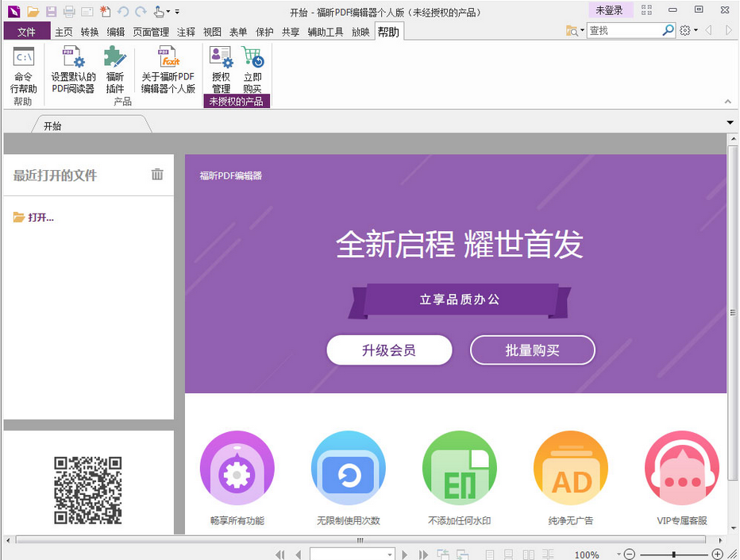Viewport: 740px width, 560px height.
Task: Click into the 查找 search field
Action: 624,31
